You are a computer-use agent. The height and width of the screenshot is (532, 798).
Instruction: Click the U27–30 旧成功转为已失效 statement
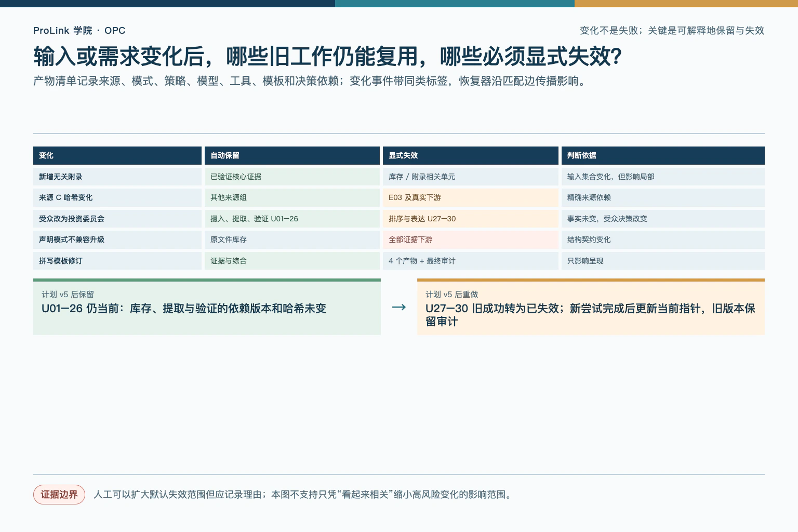point(590,315)
